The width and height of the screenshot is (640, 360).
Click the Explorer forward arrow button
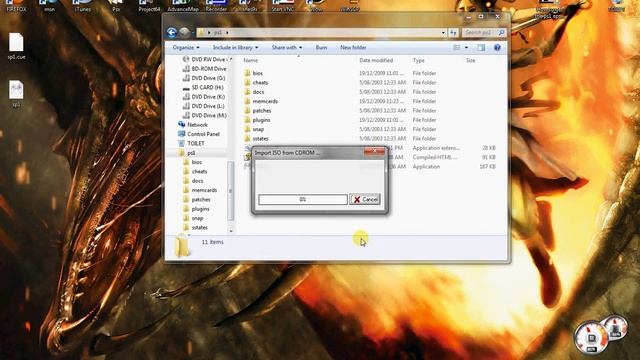tap(184, 32)
